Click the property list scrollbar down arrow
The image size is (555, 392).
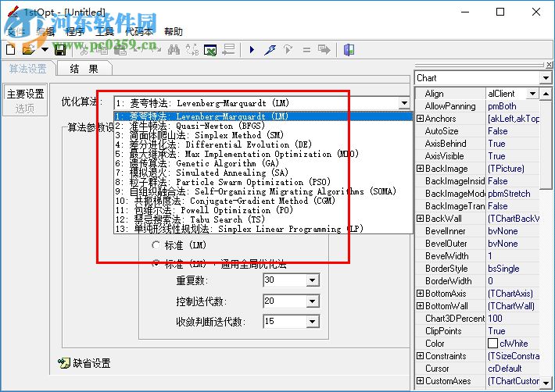click(x=546, y=383)
